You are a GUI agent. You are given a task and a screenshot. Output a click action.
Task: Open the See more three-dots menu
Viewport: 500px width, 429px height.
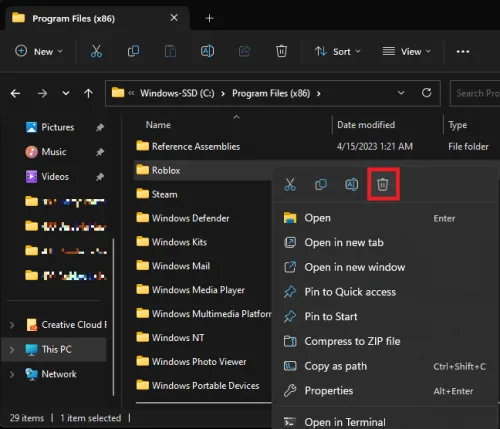tap(463, 52)
